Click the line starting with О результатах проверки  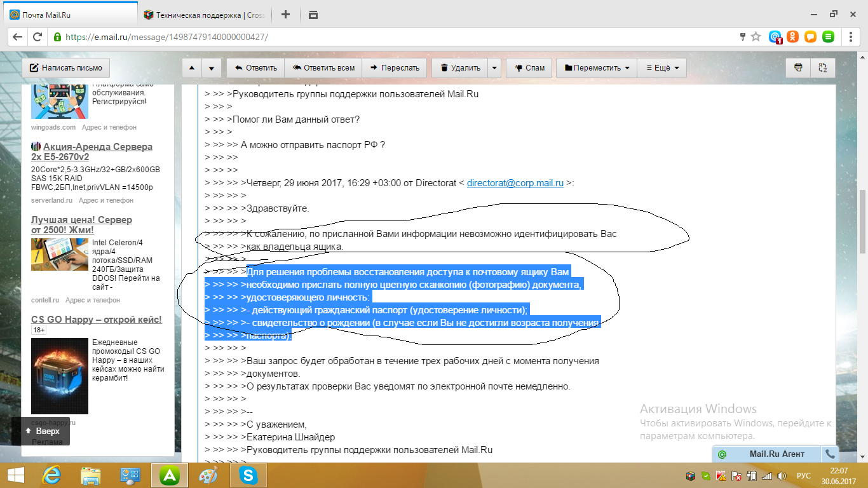pyautogui.click(x=409, y=386)
